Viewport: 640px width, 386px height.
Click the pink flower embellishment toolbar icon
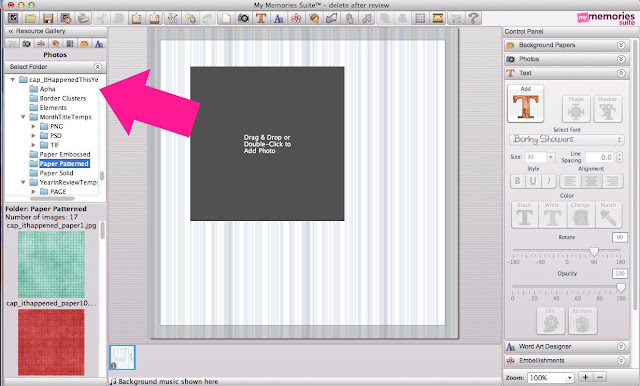pyautogui.click(x=296, y=18)
